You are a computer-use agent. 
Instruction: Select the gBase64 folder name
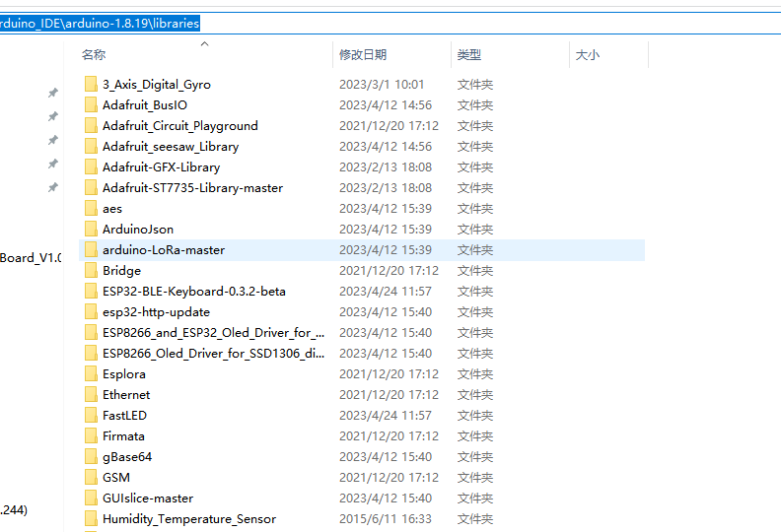(127, 457)
